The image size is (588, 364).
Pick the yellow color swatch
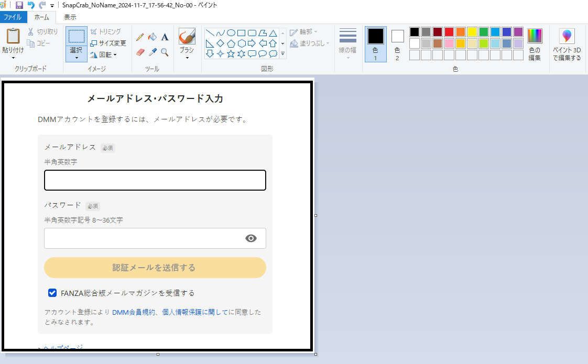pyautogui.click(x=472, y=32)
